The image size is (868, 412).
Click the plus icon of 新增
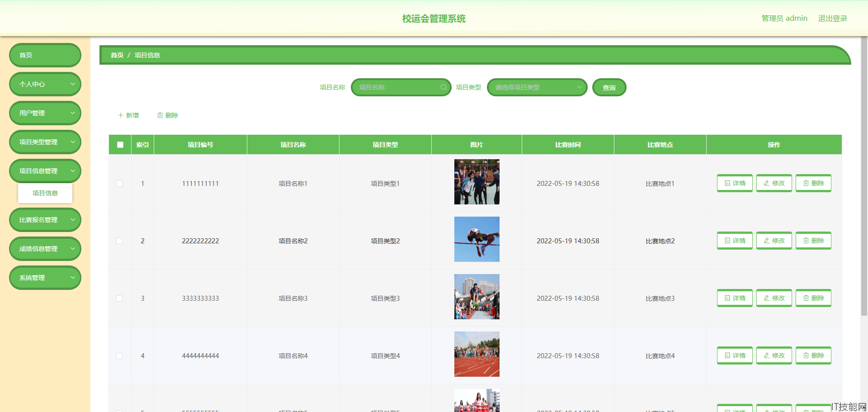pyautogui.click(x=120, y=115)
